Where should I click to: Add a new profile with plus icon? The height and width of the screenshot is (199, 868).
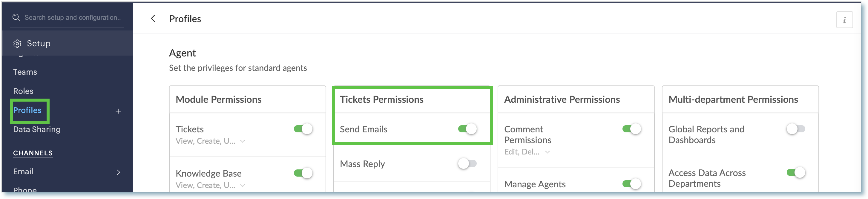tap(118, 111)
